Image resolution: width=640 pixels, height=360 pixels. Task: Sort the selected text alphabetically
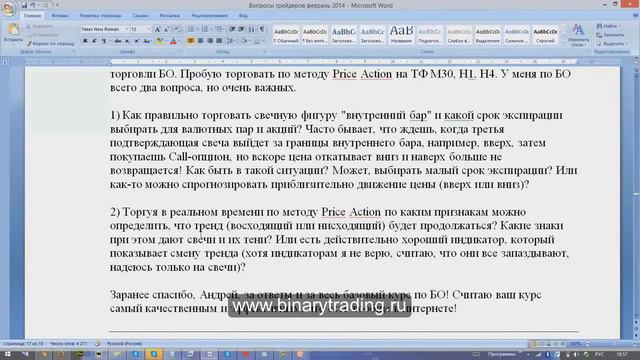(x=251, y=29)
